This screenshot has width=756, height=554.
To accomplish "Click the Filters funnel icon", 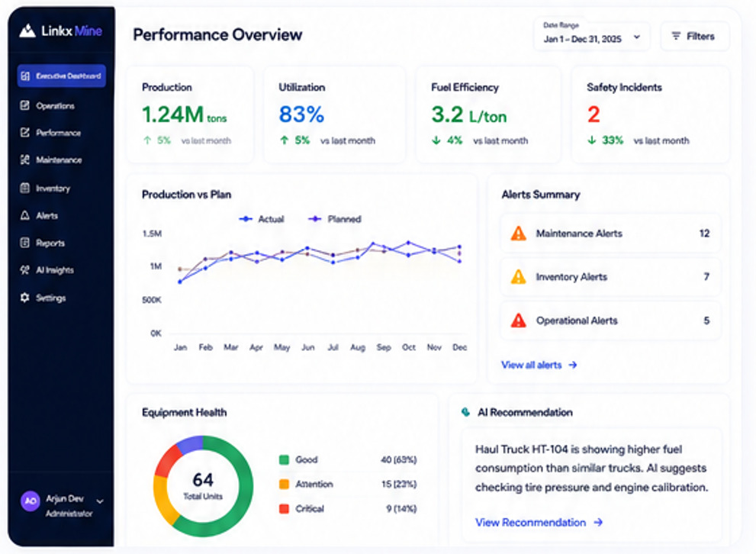I will (676, 36).
